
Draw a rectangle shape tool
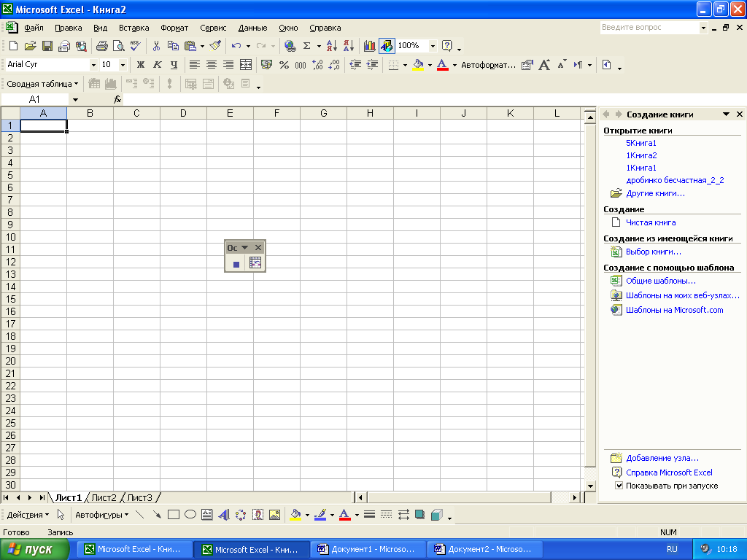174,515
